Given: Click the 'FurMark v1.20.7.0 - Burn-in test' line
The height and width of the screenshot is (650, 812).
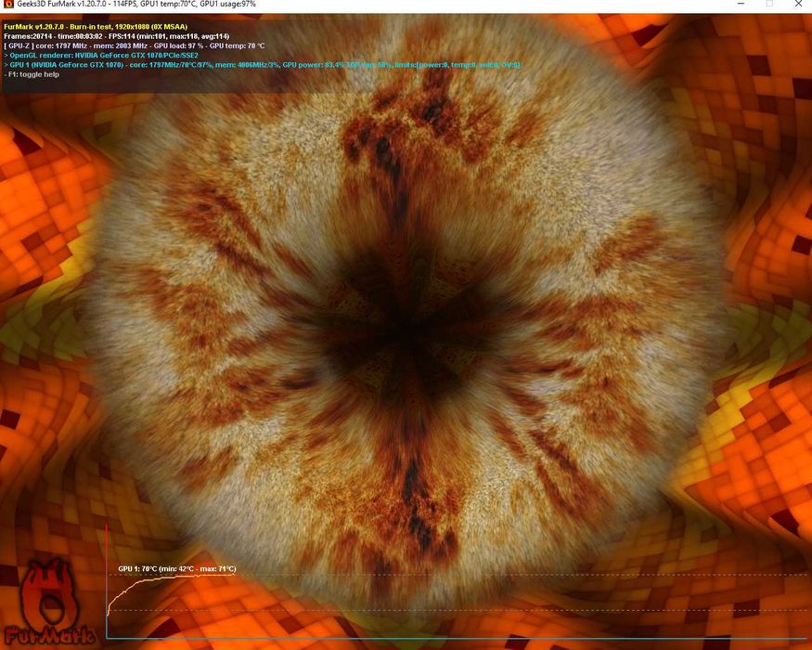Looking at the screenshot, I should 96,26.
